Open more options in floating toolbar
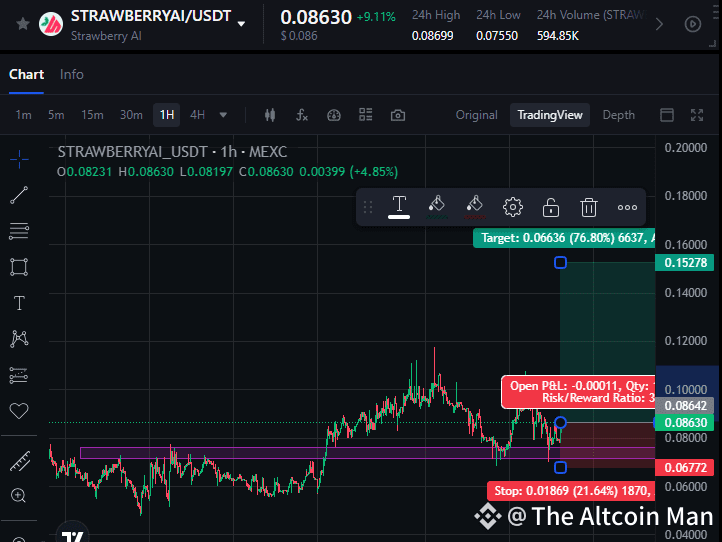The width and height of the screenshot is (722, 542). 627,208
